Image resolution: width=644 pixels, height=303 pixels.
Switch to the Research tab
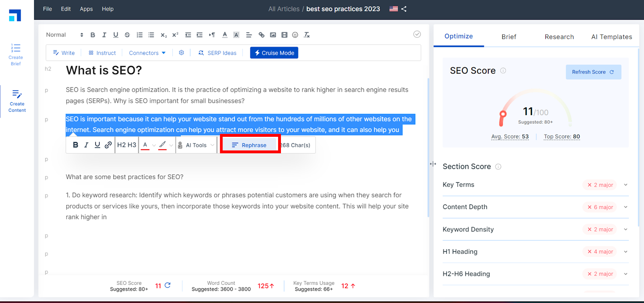[x=559, y=37]
